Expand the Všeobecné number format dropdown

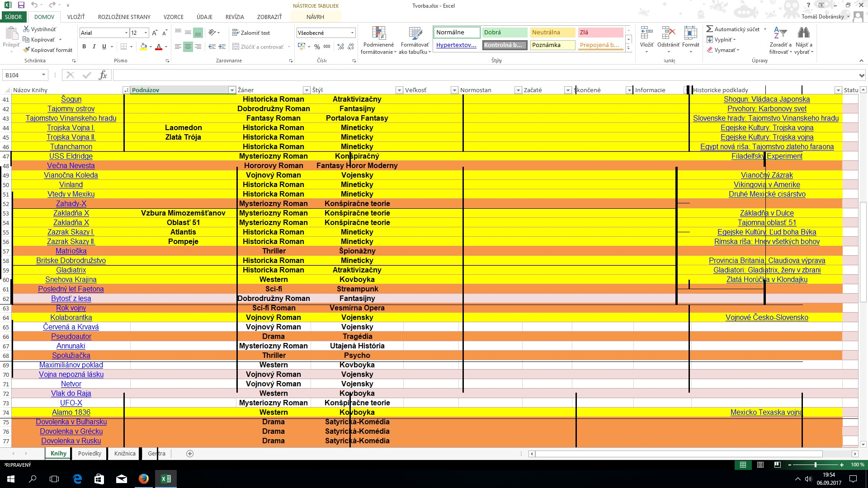(352, 33)
